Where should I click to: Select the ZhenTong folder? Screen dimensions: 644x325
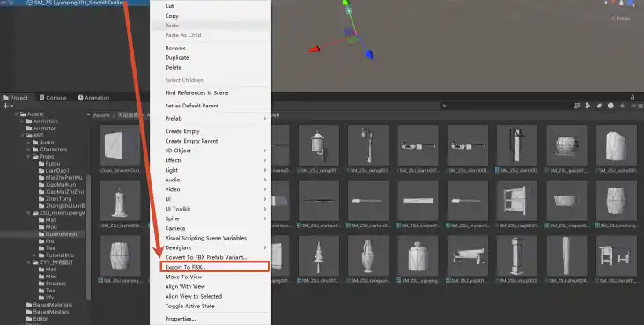[55, 199]
